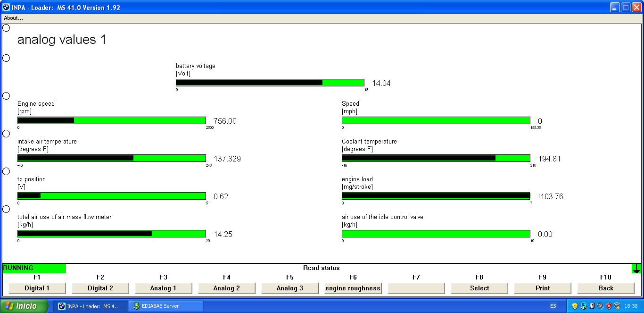Click the air use of idle control valve label
Image resolution: width=644 pixels, height=313 pixels.
point(382,217)
